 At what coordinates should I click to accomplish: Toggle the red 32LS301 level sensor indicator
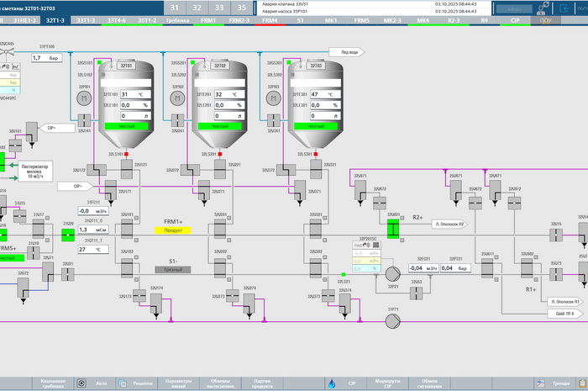coord(314,154)
